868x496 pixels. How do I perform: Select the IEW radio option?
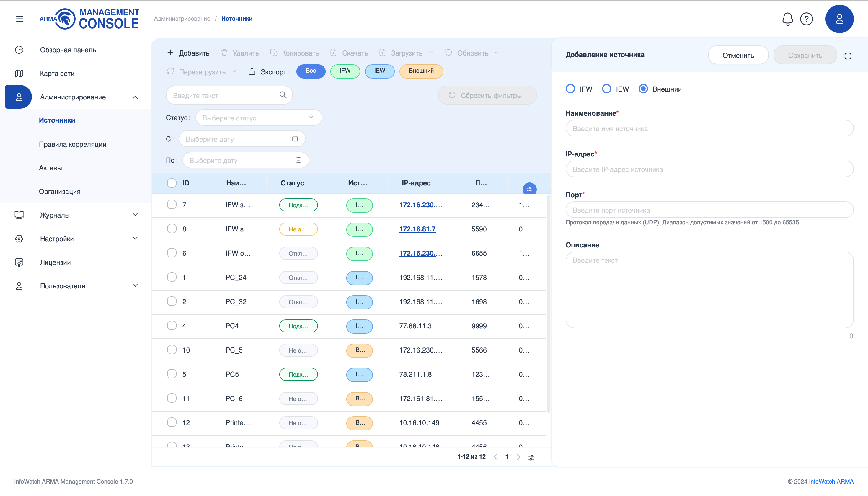click(606, 89)
